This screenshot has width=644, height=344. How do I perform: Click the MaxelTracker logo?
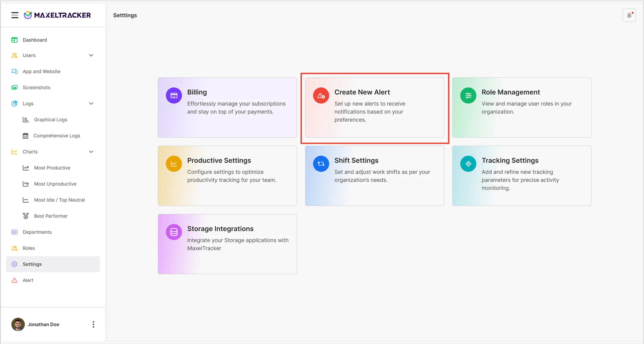(x=57, y=15)
